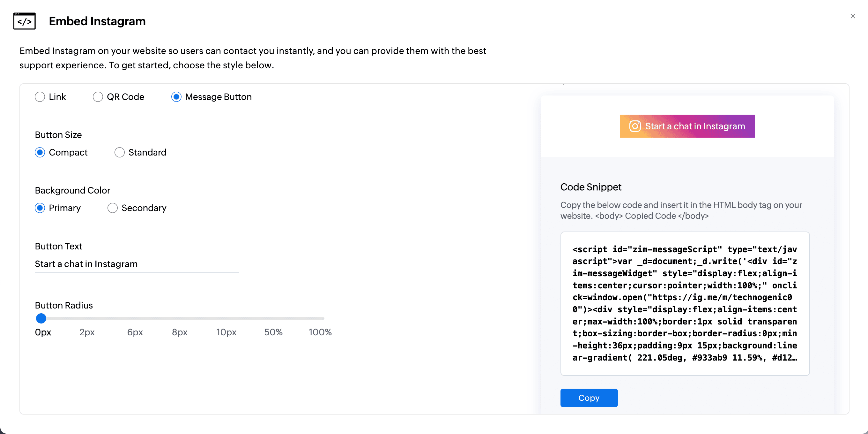
Task: Set button size to Standard
Action: coord(119,152)
